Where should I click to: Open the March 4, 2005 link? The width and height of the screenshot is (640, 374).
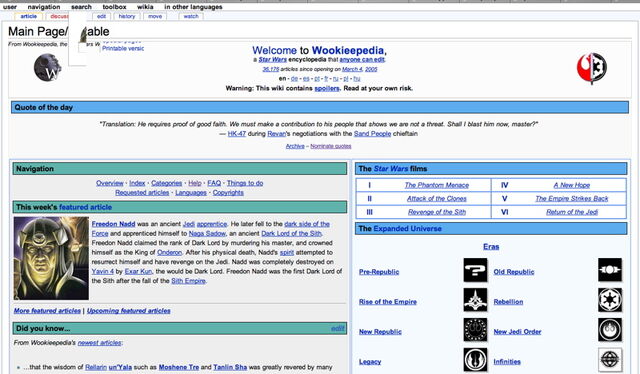tap(360, 69)
